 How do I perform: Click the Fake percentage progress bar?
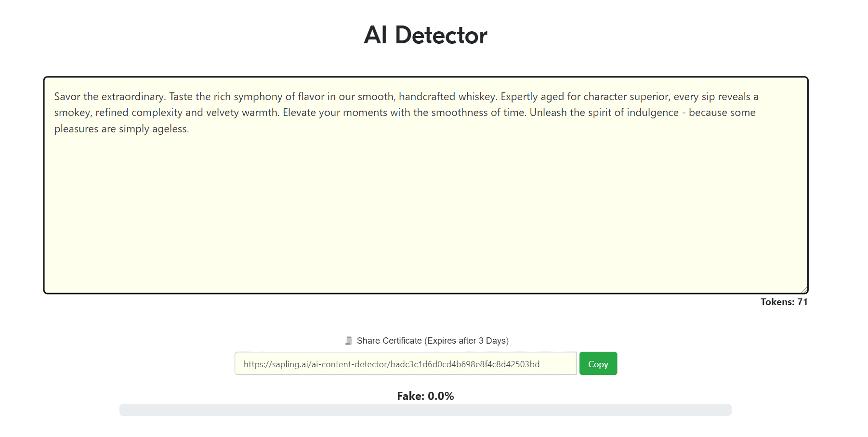(x=425, y=410)
